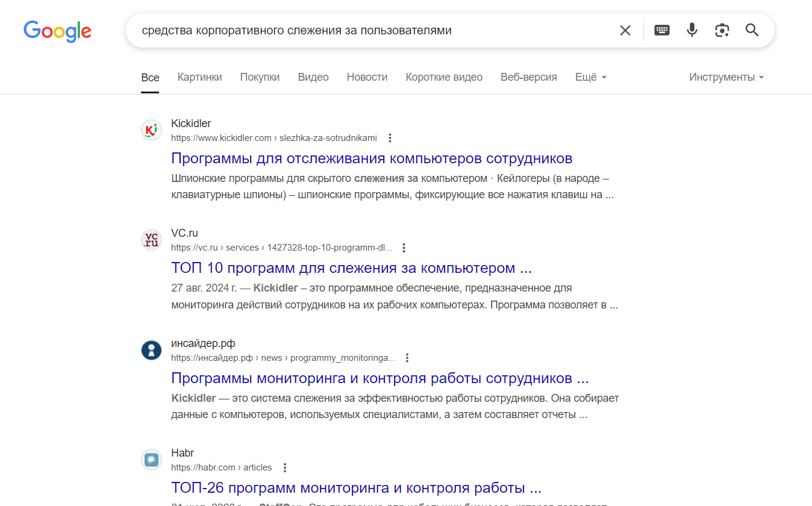Open link Программы мониторинга и контроля работы сотрудников
This screenshot has width=812, height=506.
coord(380,378)
